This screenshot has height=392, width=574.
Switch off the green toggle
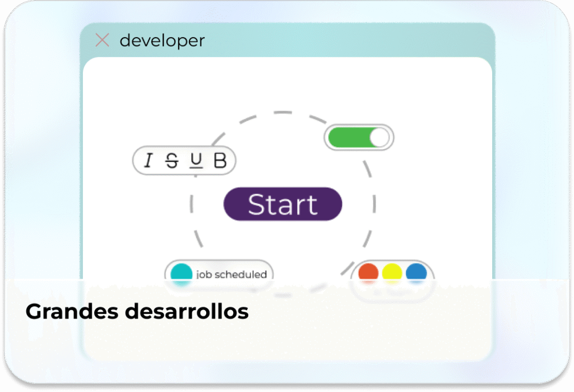359,138
